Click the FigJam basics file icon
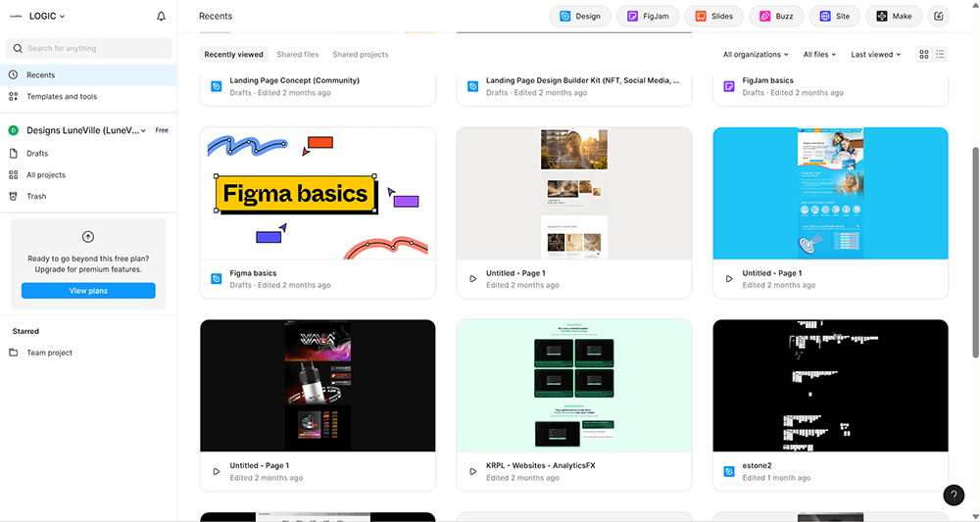 (729, 87)
